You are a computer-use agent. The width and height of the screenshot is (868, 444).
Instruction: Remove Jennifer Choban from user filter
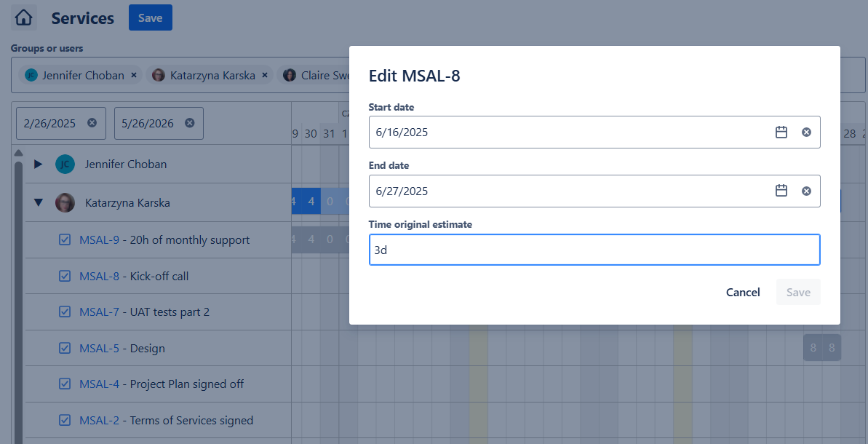pyautogui.click(x=134, y=76)
